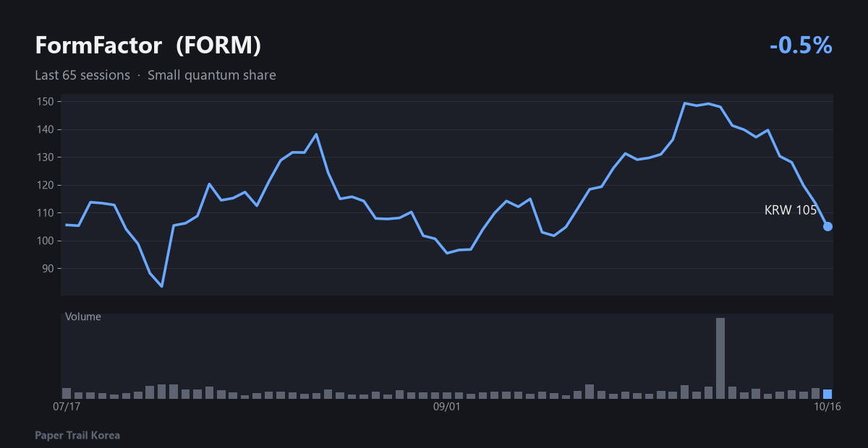Click the 100 y-axis label
Image resolution: width=868 pixels, height=448 pixels.
point(46,241)
